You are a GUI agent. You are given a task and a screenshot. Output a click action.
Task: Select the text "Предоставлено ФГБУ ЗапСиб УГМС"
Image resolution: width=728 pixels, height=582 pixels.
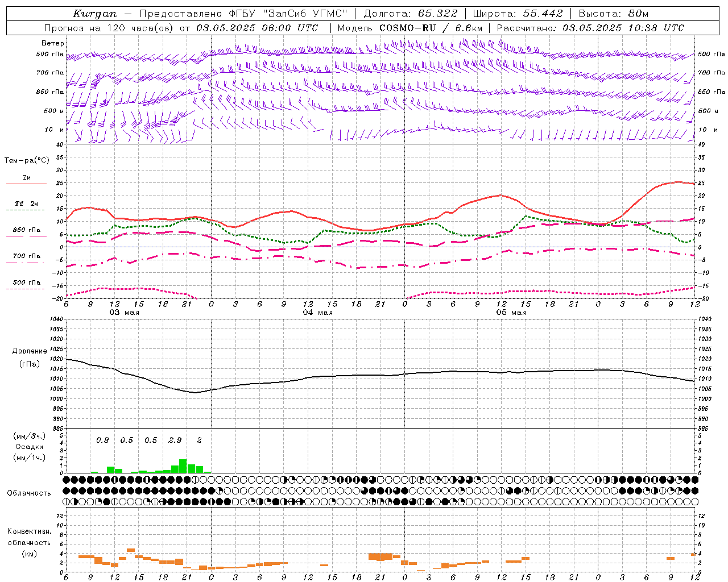click(243, 14)
